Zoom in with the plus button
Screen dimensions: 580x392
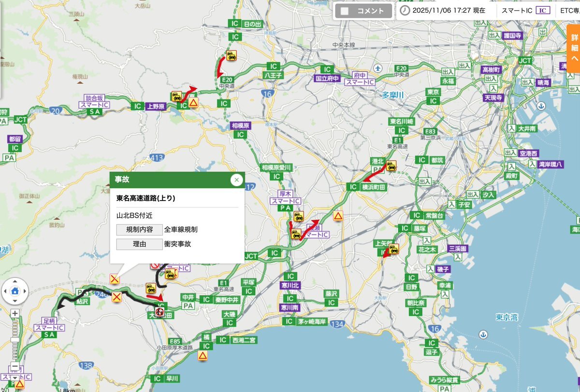click(x=15, y=313)
